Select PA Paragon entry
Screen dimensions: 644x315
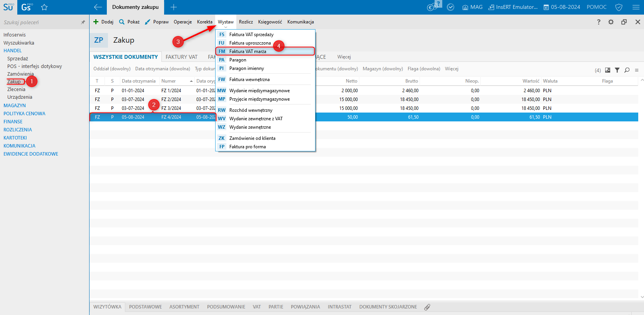(x=265, y=60)
